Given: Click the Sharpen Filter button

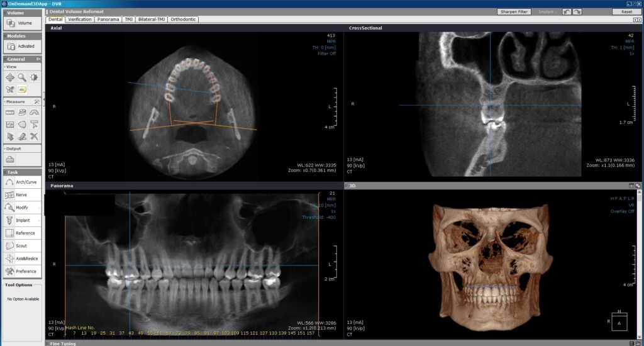Looking at the screenshot, I should pyautogui.click(x=514, y=11).
